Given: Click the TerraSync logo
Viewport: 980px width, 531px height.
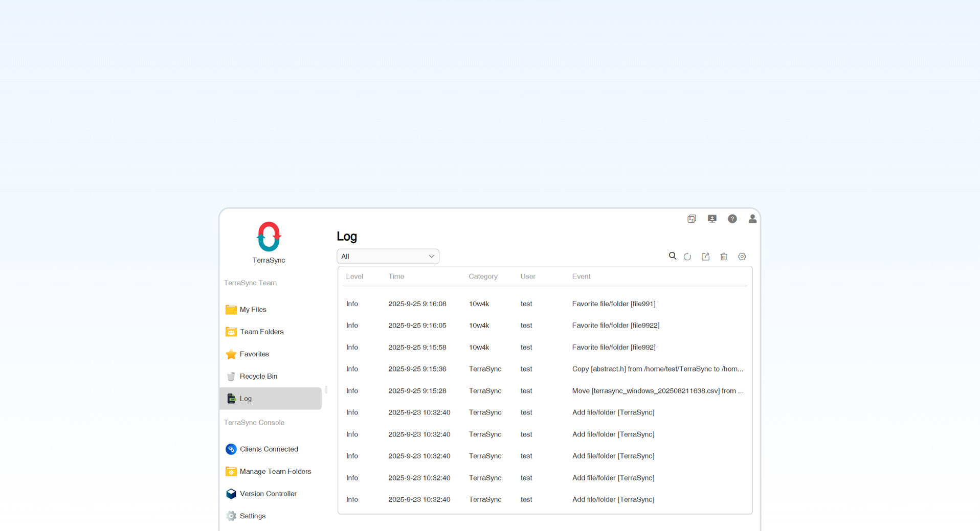Looking at the screenshot, I should click(269, 237).
